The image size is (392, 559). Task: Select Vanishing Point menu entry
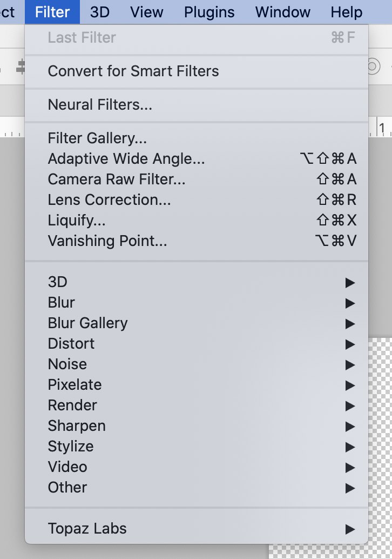point(197,241)
